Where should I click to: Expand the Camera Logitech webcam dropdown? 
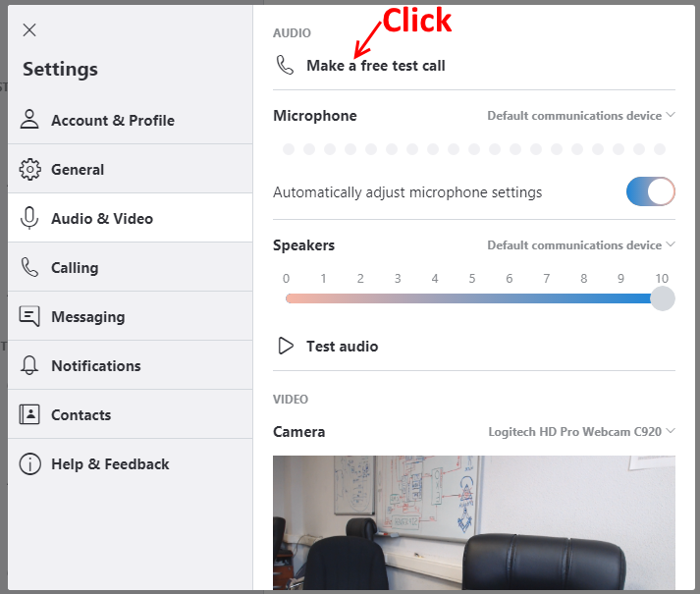[x=581, y=432]
